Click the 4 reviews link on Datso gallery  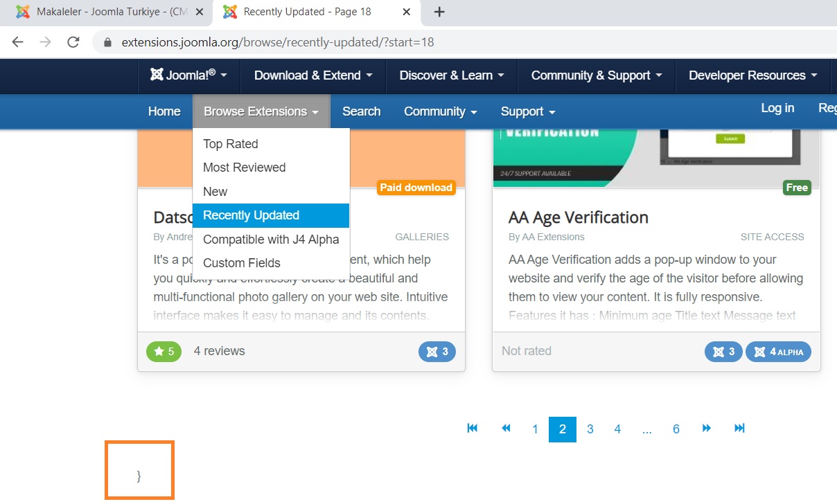pos(219,351)
